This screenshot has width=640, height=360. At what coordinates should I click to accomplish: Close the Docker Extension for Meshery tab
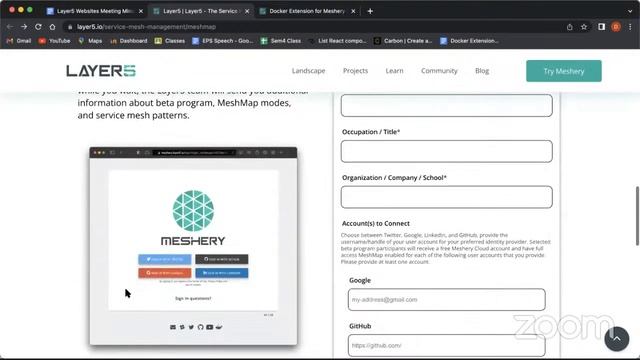coord(353,11)
